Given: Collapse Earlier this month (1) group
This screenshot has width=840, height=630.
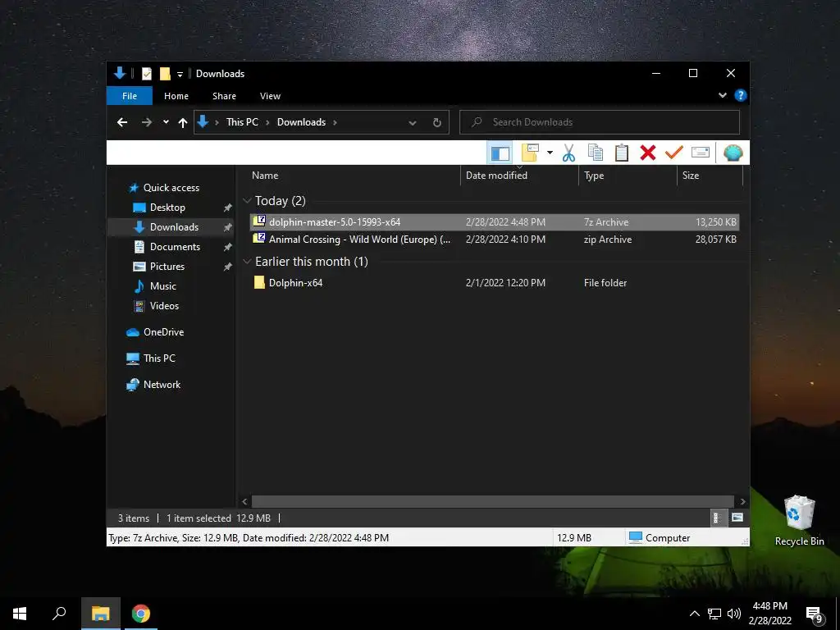Looking at the screenshot, I should click(x=247, y=262).
